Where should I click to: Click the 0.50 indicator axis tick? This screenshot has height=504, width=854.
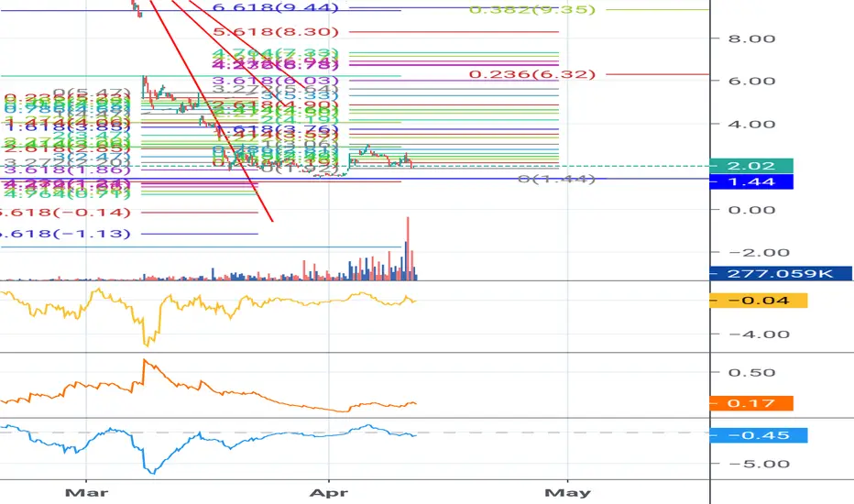(751, 373)
